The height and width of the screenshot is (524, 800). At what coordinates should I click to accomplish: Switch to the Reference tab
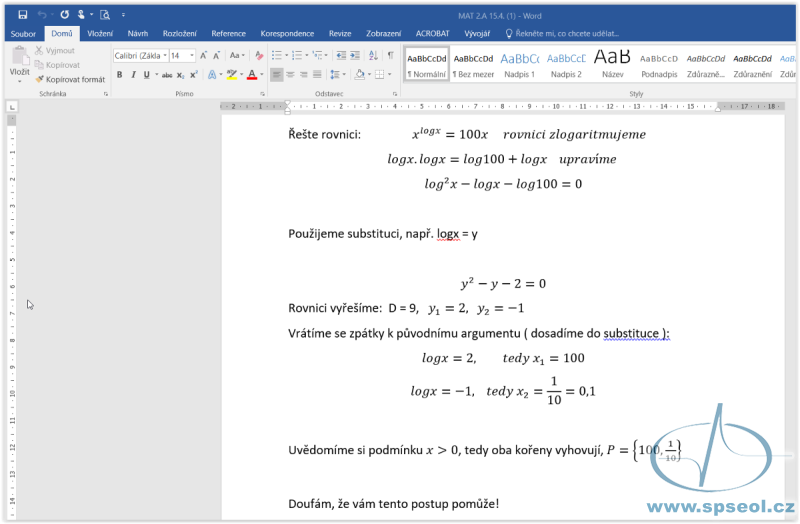pyautogui.click(x=229, y=34)
